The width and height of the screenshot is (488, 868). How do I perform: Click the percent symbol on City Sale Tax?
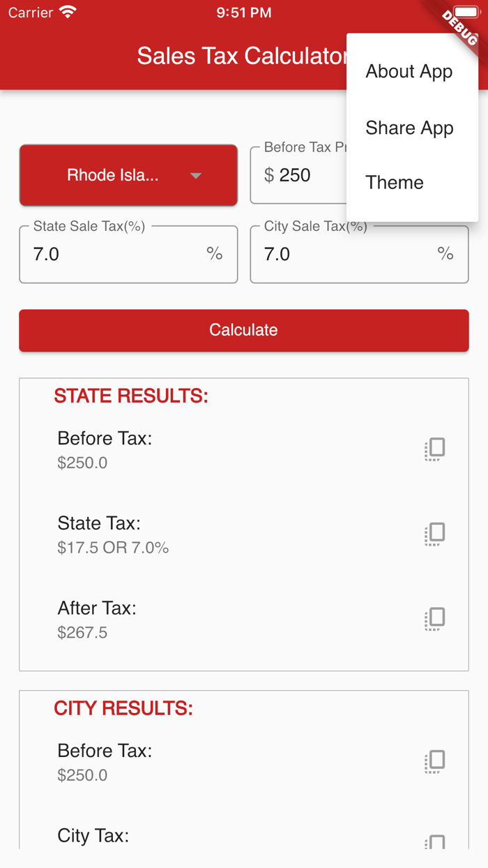click(x=445, y=254)
